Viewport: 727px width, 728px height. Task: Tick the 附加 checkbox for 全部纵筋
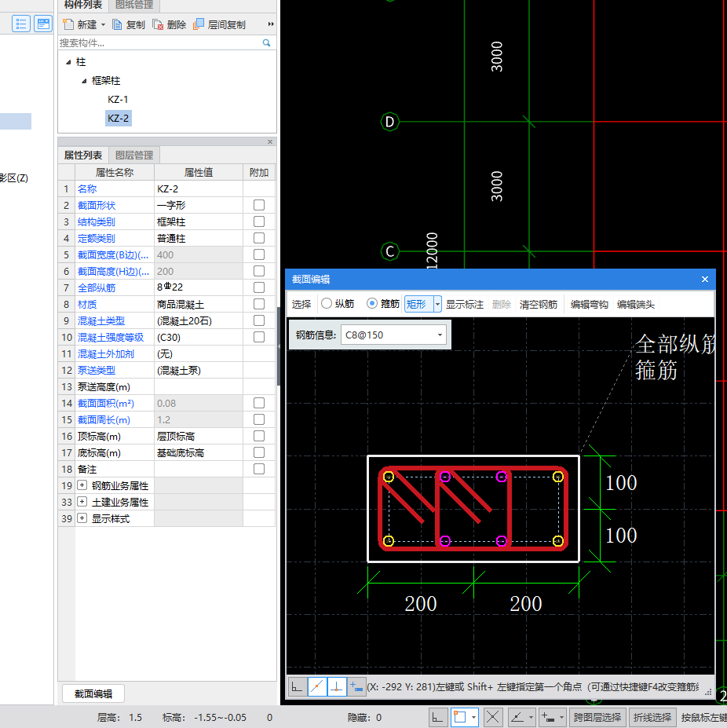(x=259, y=287)
